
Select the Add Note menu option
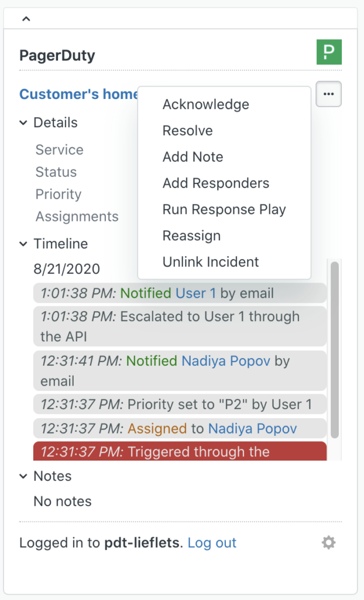(x=193, y=157)
